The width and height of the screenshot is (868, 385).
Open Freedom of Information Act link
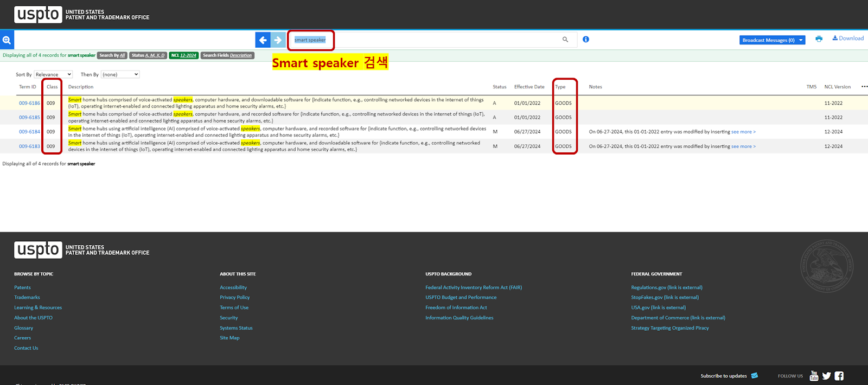point(456,307)
